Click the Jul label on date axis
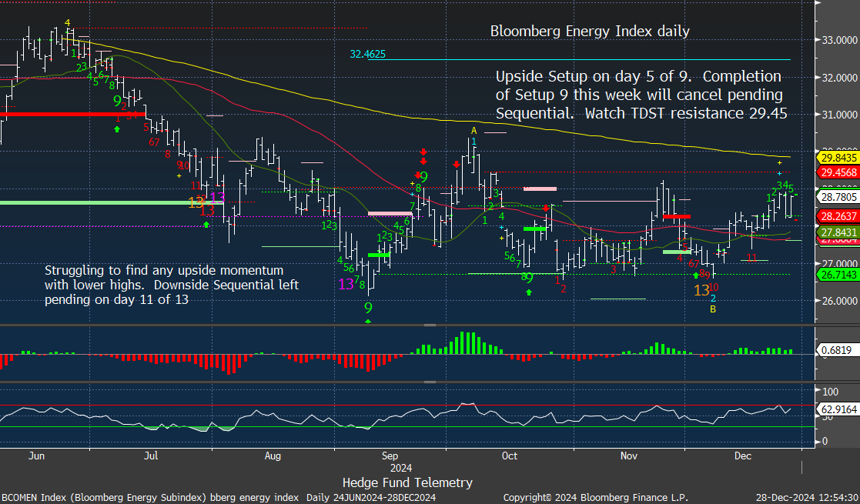 [151, 456]
